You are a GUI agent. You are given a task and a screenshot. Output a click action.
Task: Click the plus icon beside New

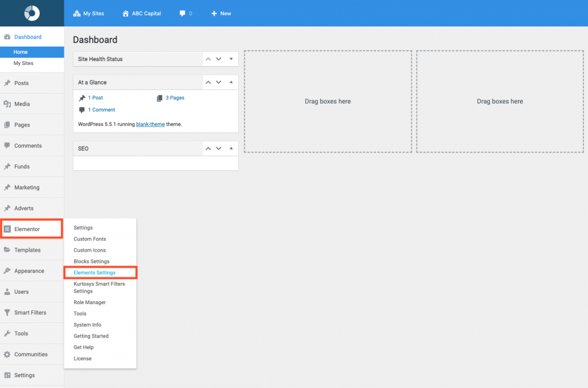pos(214,14)
